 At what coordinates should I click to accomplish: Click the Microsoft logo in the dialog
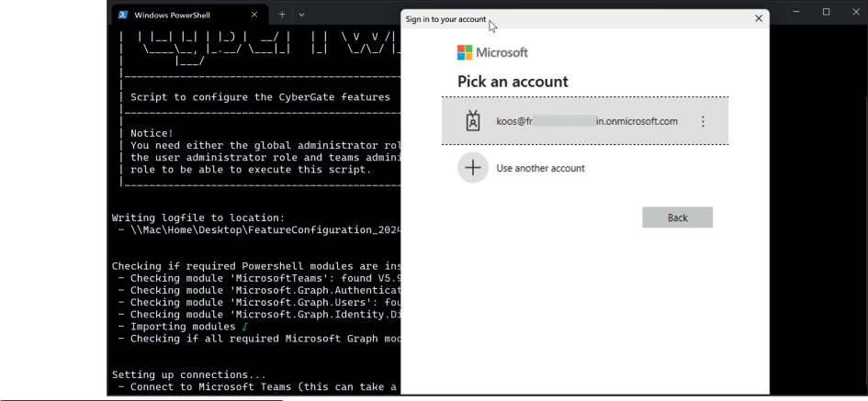[492, 52]
